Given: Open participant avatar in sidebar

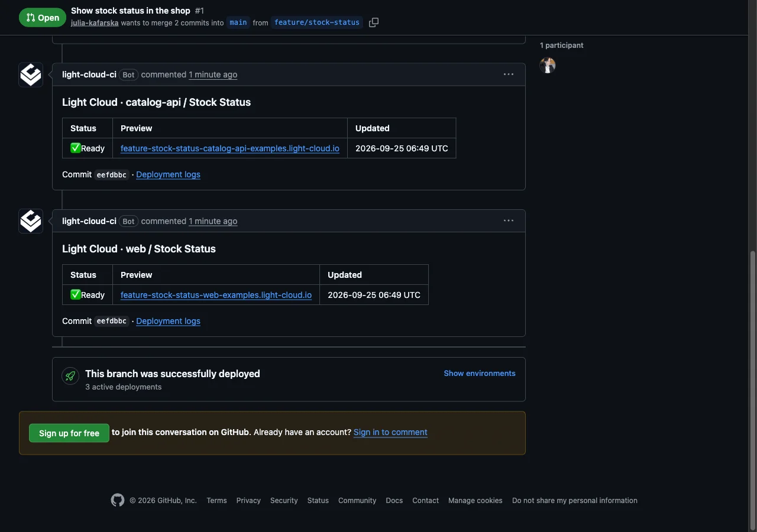Looking at the screenshot, I should (x=548, y=65).
